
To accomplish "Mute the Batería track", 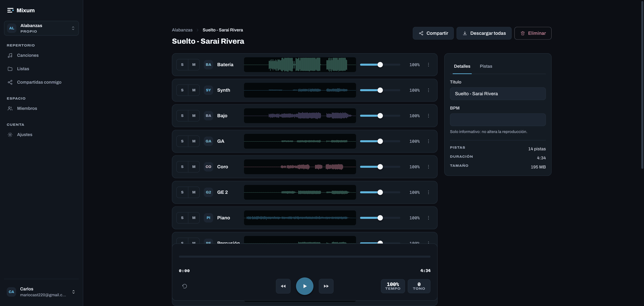I will tap(194, 65).
